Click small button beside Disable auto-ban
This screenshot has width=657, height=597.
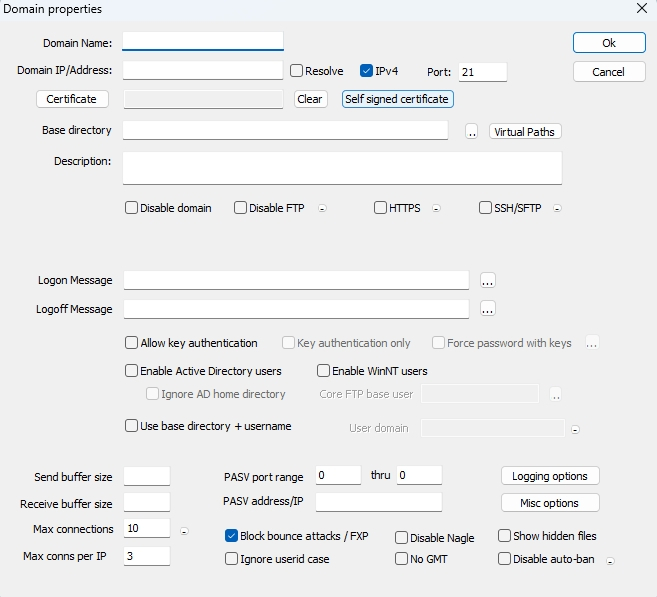tap(610, 560)
